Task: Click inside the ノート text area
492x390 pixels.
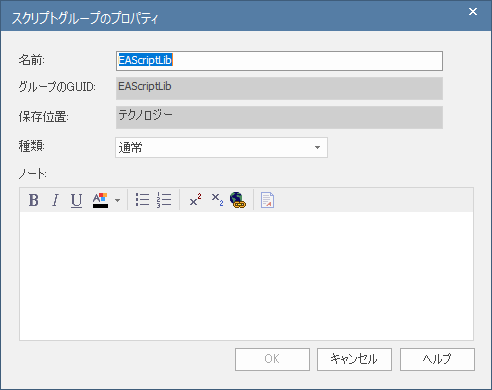Action: click(x=246, y=276)
